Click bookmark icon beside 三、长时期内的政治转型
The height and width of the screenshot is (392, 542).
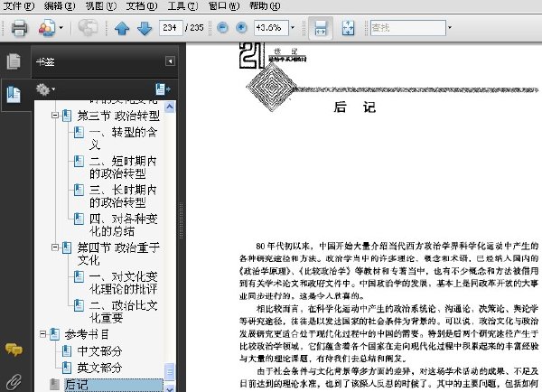click(x=79, y=190)
